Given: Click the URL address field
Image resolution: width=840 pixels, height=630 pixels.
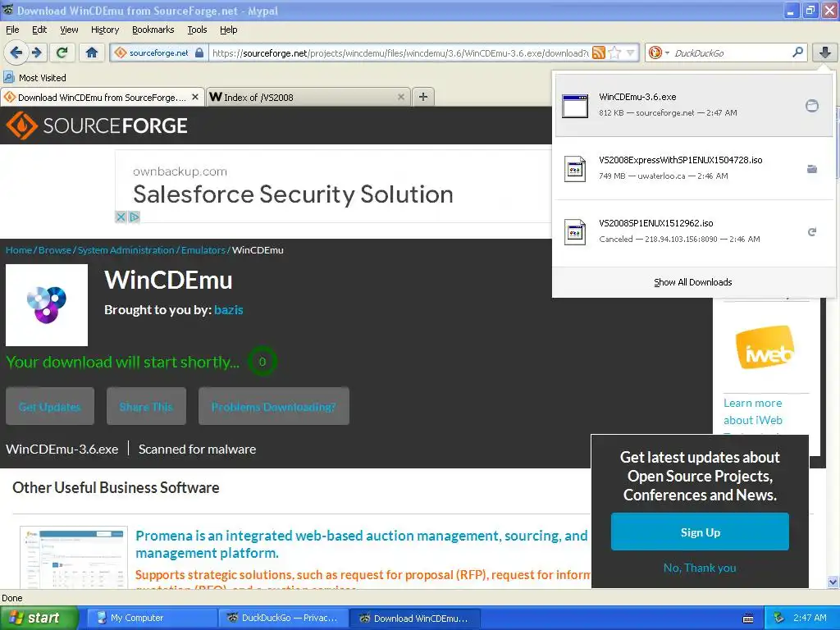Looking at the screenshot, I should [399, 52].
